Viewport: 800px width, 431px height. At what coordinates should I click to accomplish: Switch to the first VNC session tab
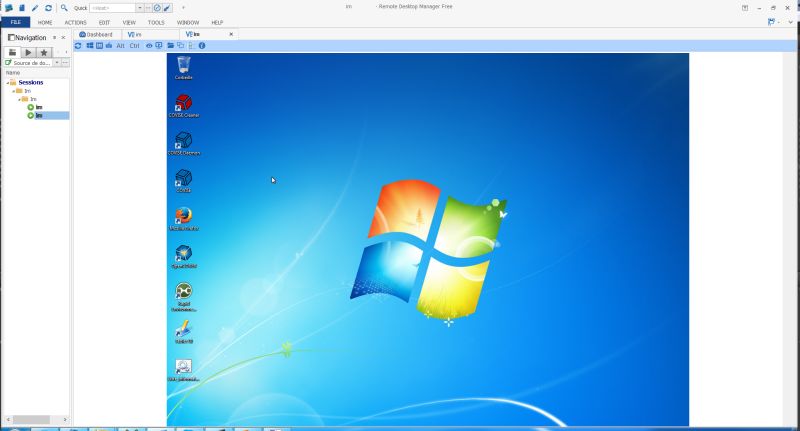pos(151,34)
